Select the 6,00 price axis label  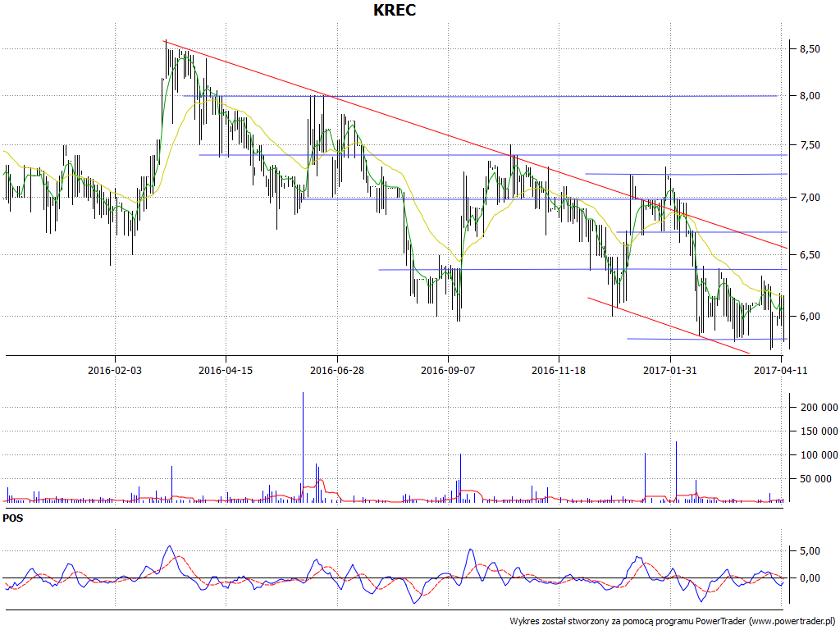(809, 317)
